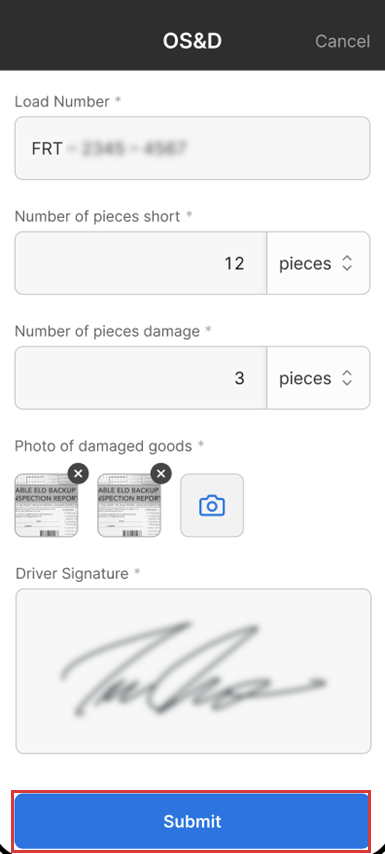Click the Driver Signature label
385x854 pixels.
pos(72,574)
